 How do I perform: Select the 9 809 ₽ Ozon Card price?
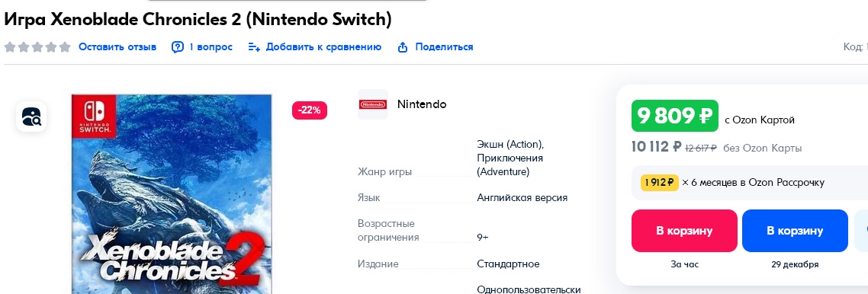[x=675, y=116]
